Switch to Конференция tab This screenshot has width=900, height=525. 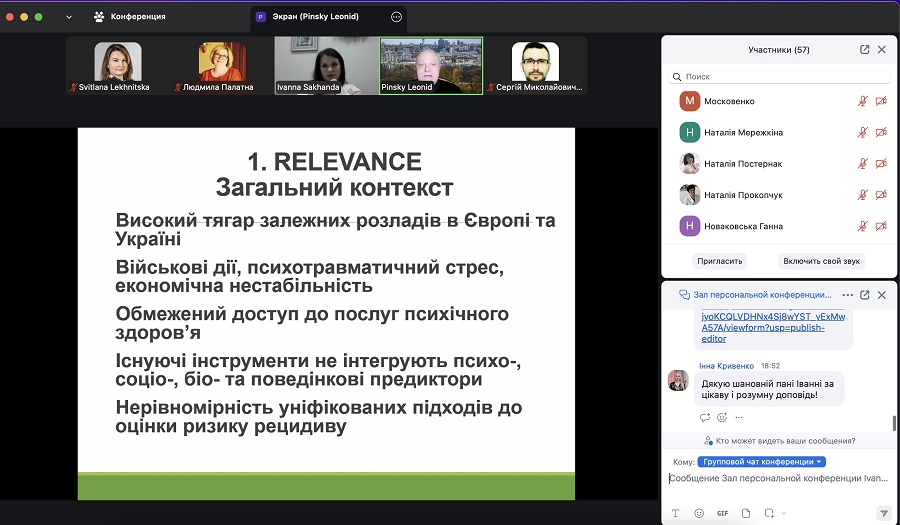tap(130, 17)
